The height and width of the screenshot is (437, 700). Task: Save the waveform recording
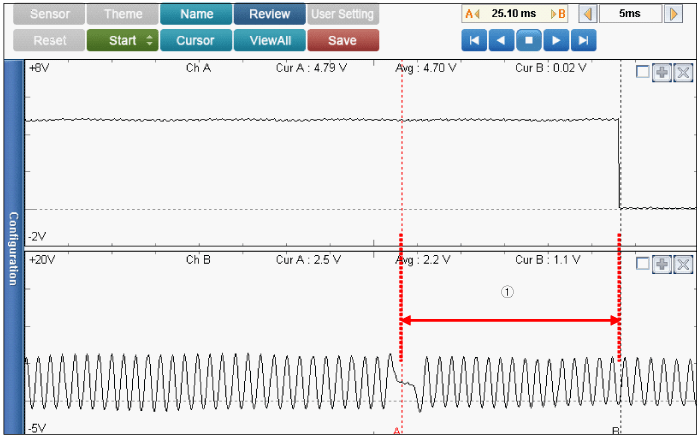tap(343, 41)
